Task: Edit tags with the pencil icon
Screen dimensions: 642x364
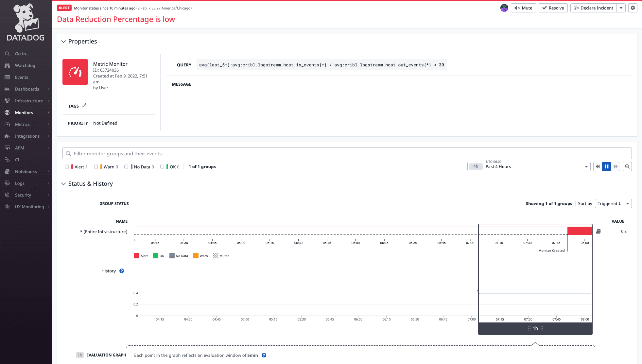Action: (x=84, y=106)
